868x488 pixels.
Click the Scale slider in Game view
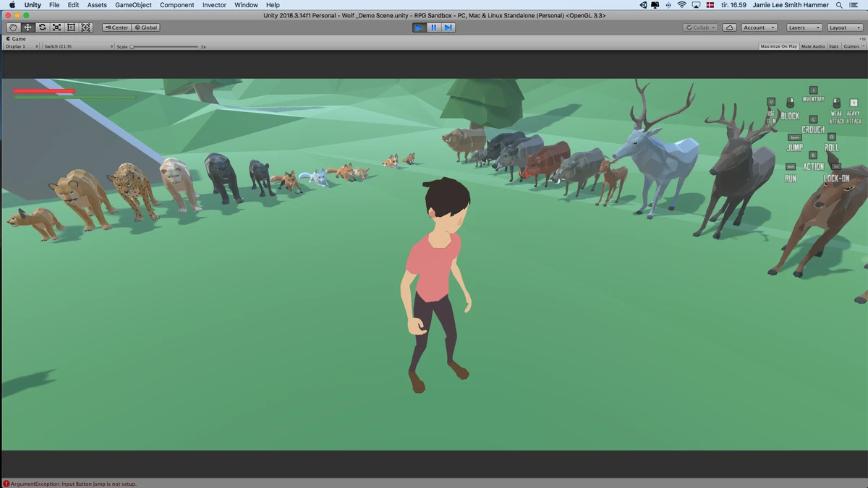[x=165, y=46]
